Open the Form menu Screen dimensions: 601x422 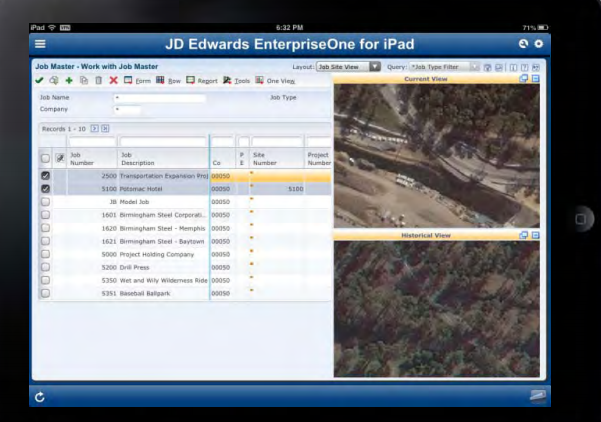[137, 80]
